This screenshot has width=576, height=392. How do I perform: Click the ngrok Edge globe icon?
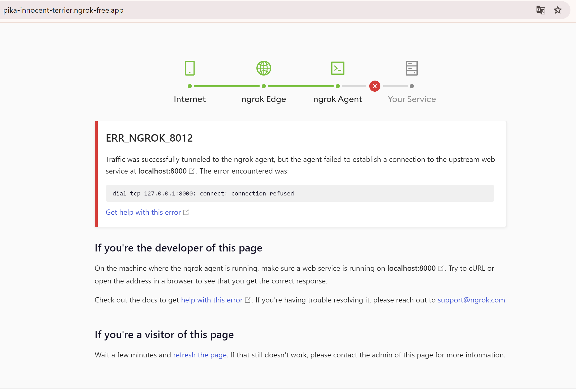click(264, 68)
